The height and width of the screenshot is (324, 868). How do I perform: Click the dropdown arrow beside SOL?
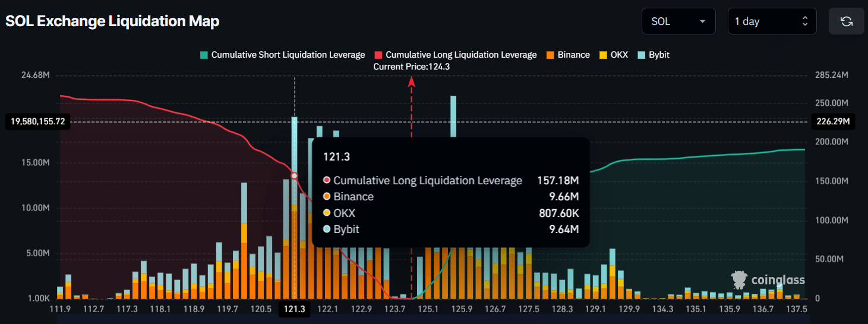click(703, 21)
